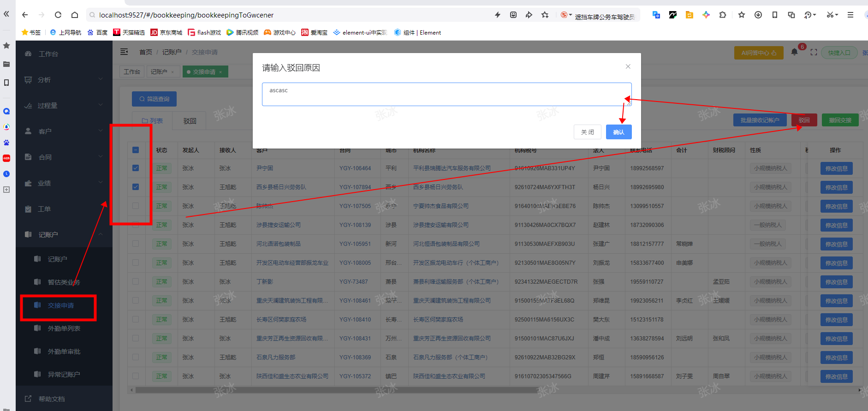Open the 百度 bookmark

pos(97,32)
